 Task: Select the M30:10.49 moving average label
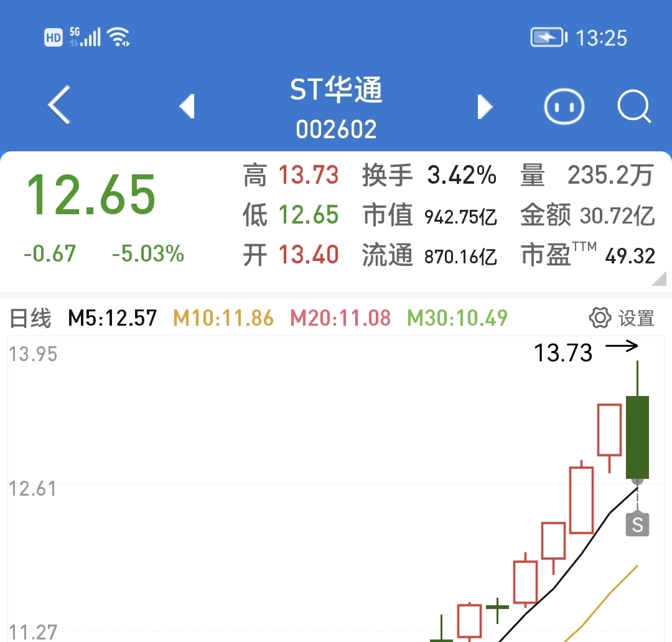point(457,318)
